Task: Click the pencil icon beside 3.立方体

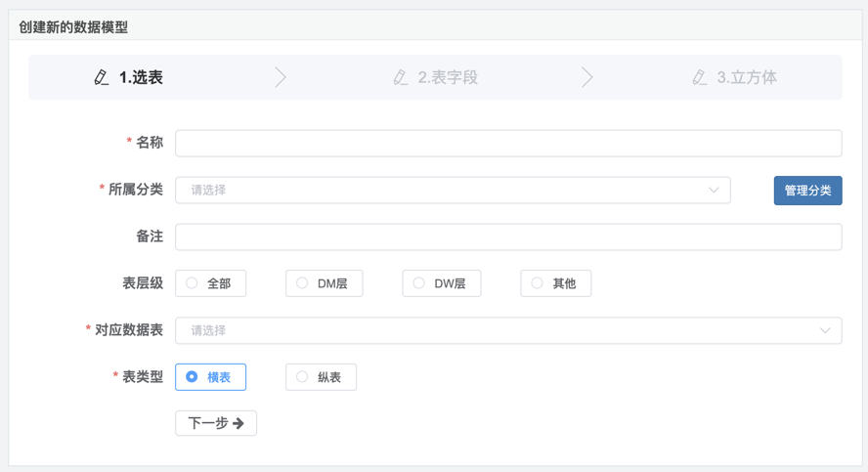Action: pyautogui.click(x=699, y=77)
